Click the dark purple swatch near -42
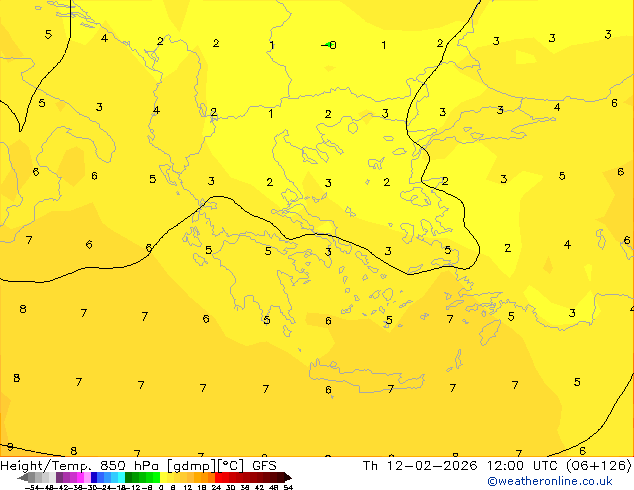634x490 pixels. [59, 477]
